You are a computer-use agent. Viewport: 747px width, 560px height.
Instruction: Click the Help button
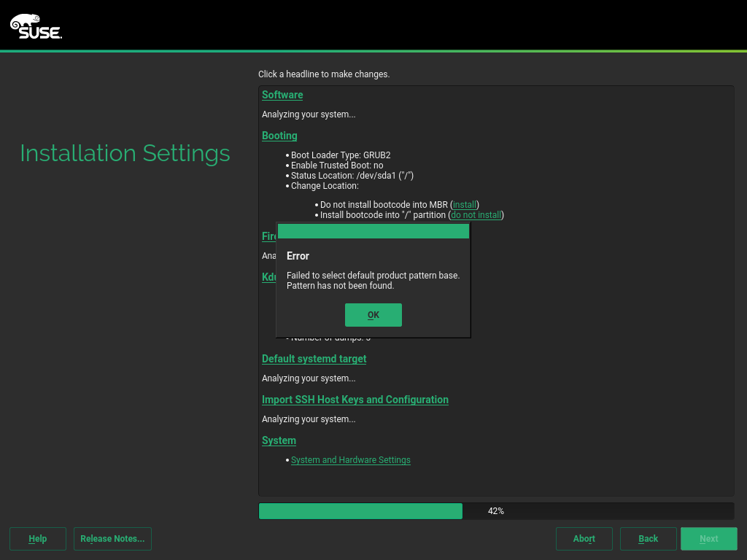coord(38,539)
